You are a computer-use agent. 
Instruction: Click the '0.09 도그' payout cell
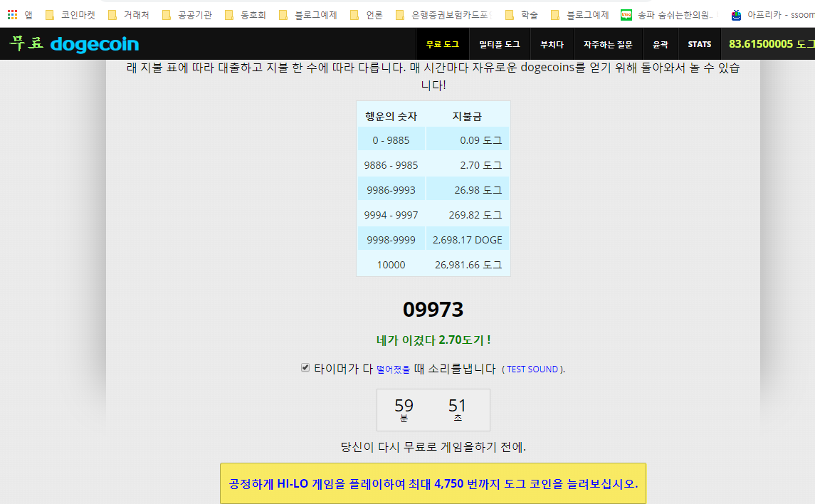[468, 140]
